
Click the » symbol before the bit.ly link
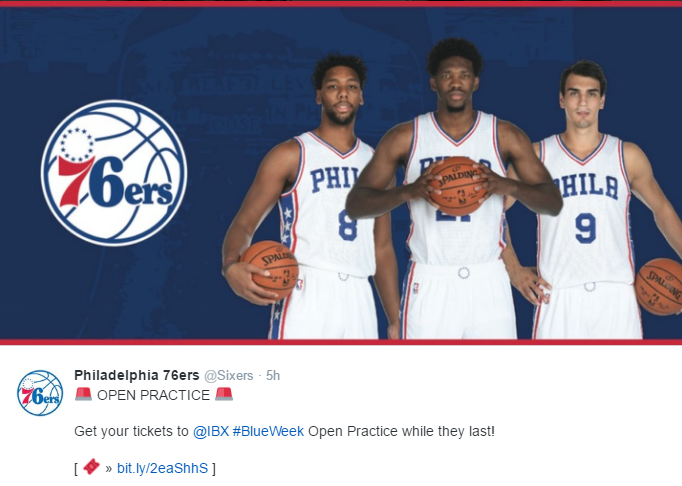(109, 469)
